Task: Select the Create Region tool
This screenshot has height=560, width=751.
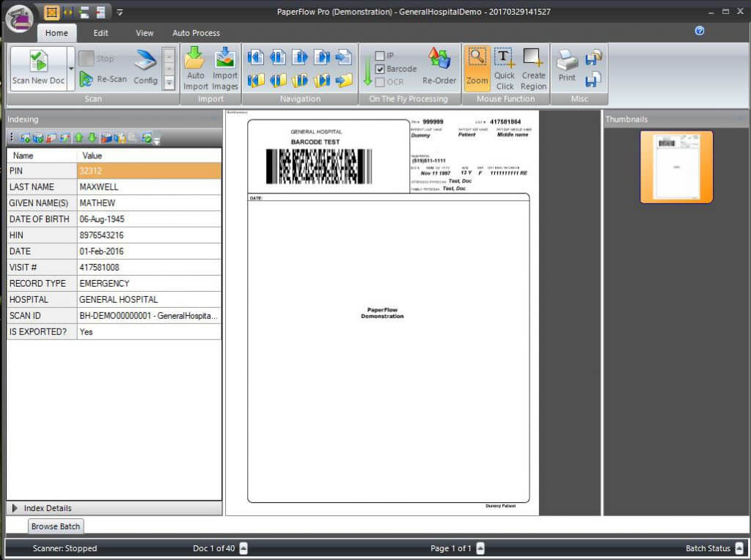Action: (533, 66)
